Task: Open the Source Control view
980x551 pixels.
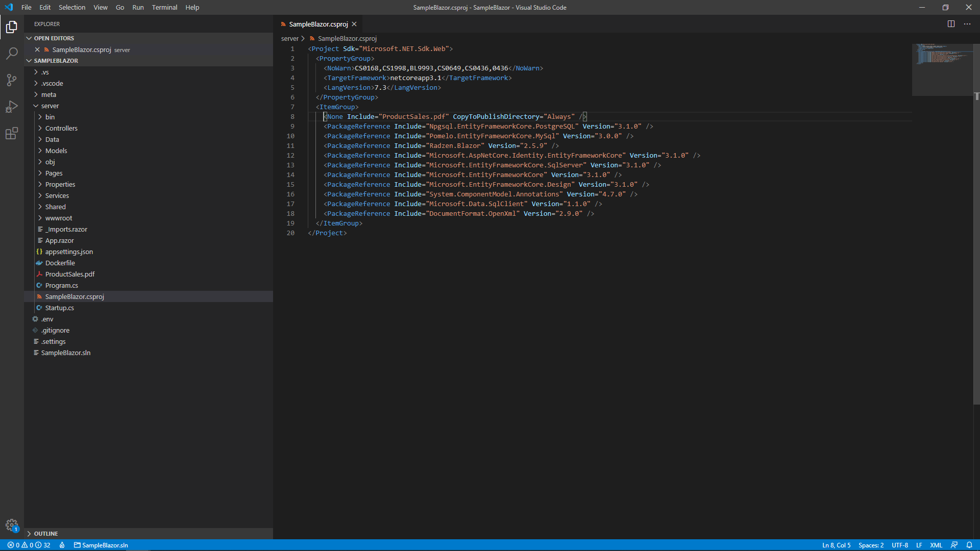Action: coord(12,80)
